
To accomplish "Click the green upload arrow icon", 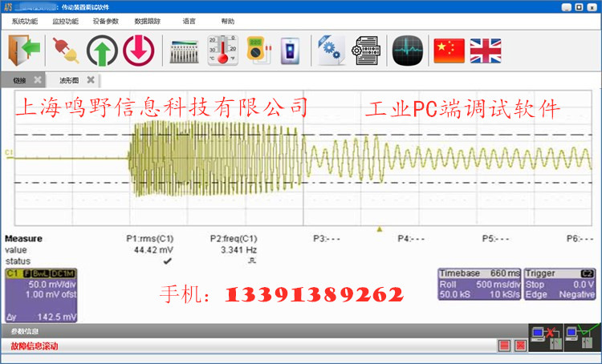I will 102,51.
